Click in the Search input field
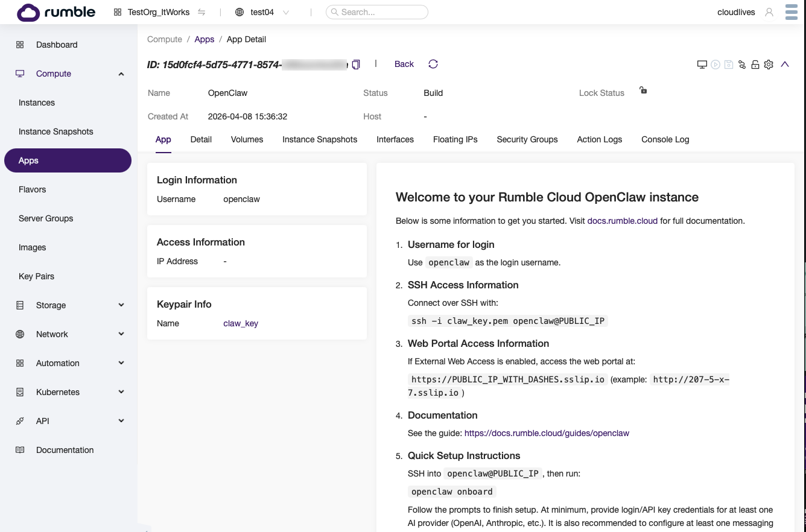 pyautogui.click(x=380, y=12)
